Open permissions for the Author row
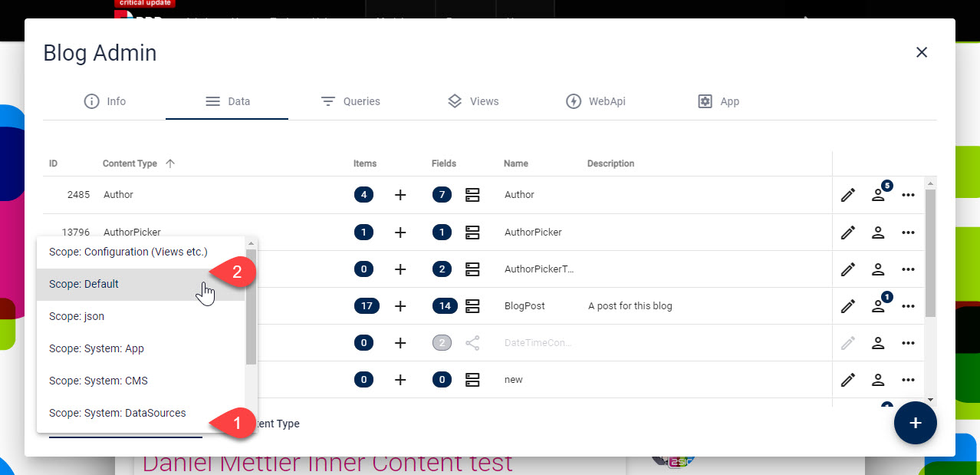Screen dimensions: 980x475 879,195
